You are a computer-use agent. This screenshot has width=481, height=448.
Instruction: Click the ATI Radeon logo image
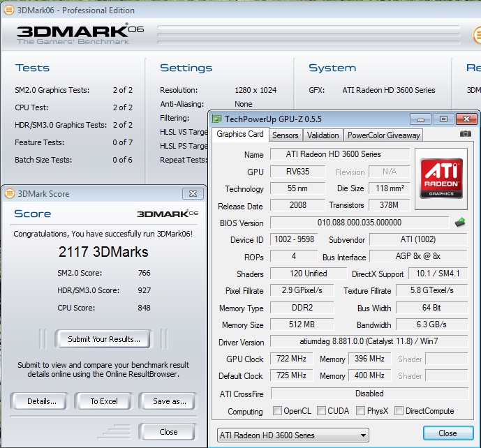tap(441, 179)
